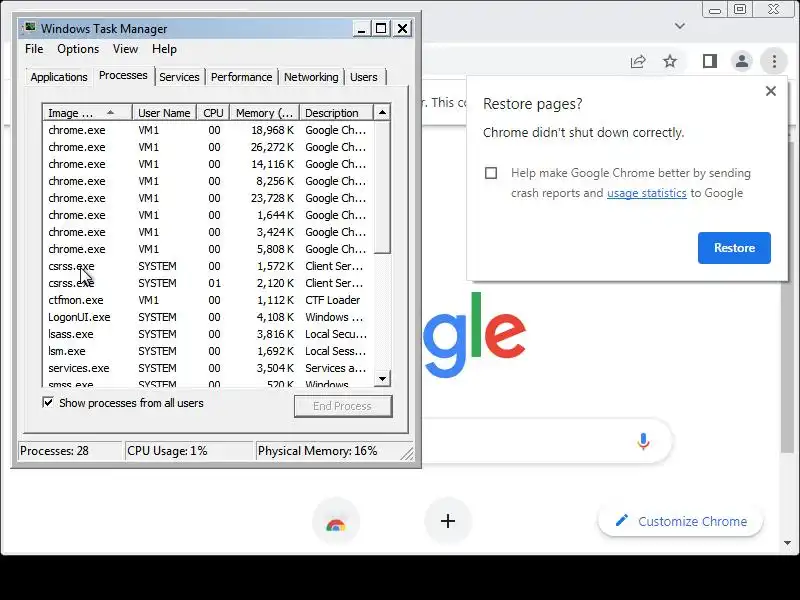This screenshot has height=600, width=800.
Task: Select chrome.exe row using 18,968 K
Action: point(208,130)
